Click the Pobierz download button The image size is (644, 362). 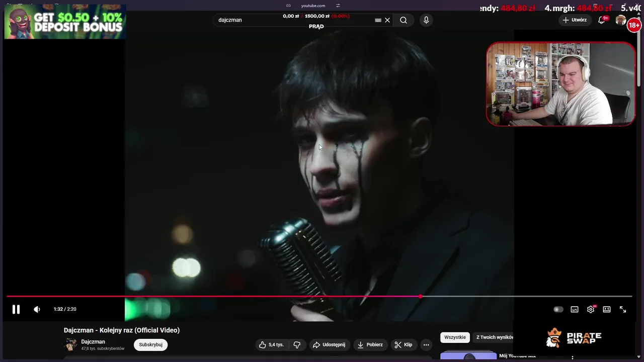click(x=370, y=344)
